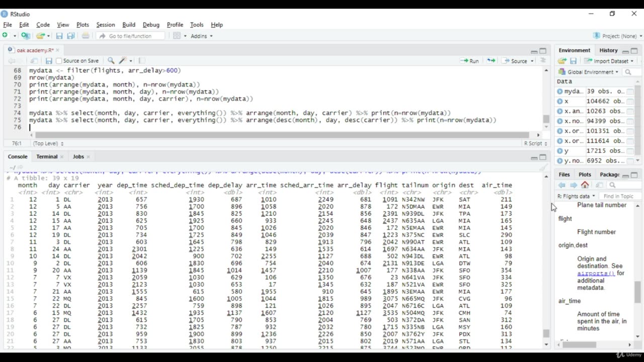644x362 pixels.
Task: Click the New File plus icon
Action: 5,36
